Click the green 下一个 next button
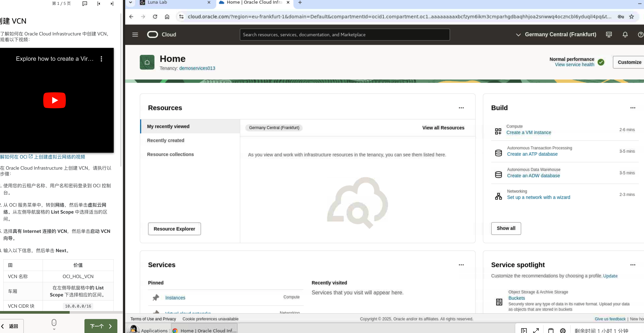Screen dimensions: 644x333 [x=101, y=326]
